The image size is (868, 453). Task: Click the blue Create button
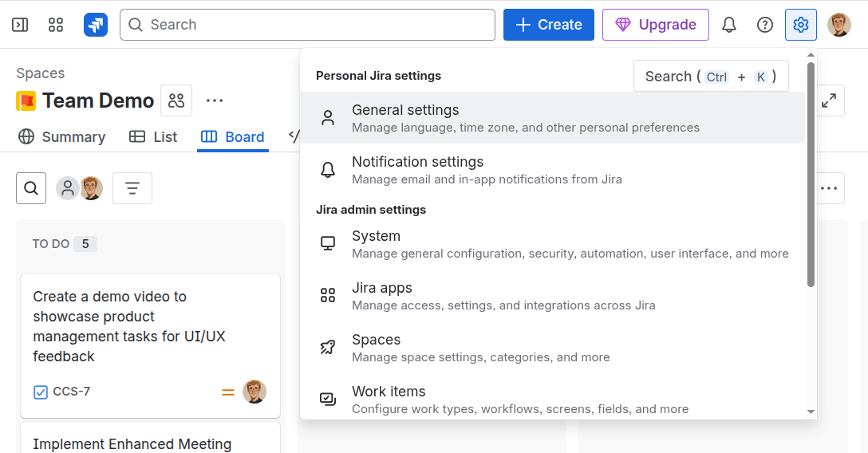pos(548,25)
